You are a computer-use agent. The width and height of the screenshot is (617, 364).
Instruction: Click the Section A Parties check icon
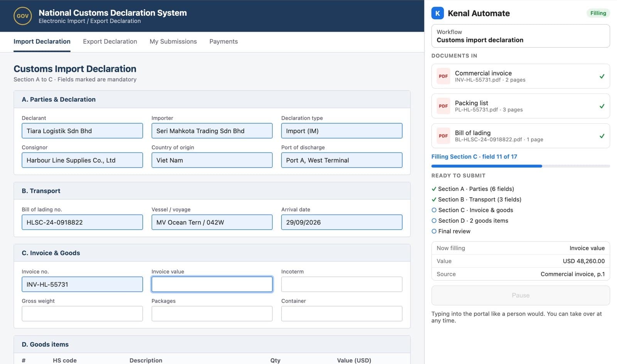(434, 189)
